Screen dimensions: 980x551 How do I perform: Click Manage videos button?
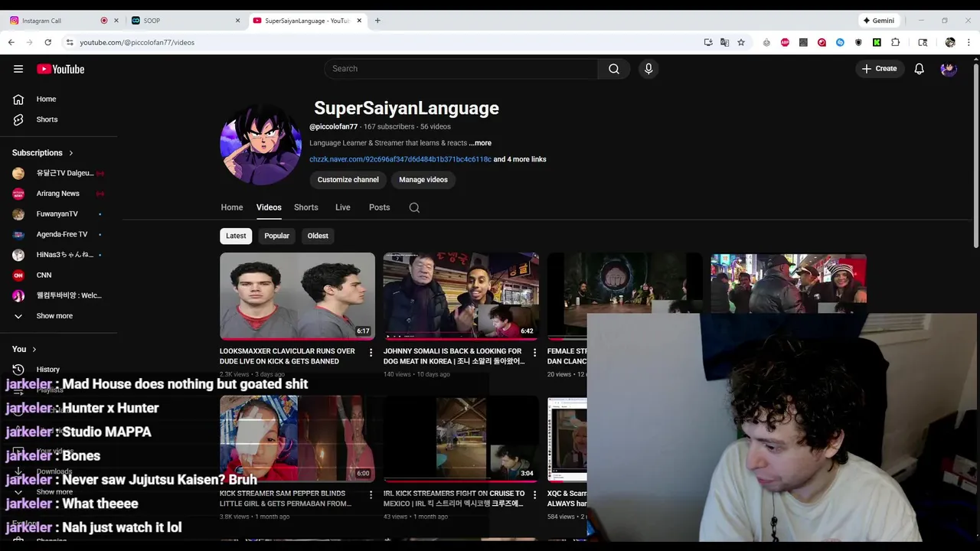click(423, 180)
